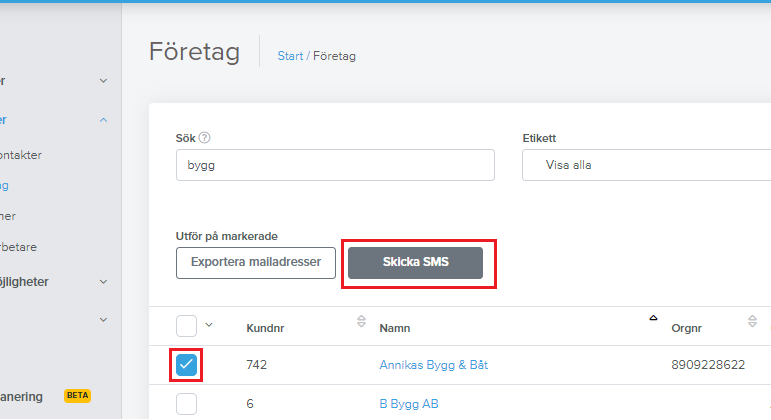Expand the sidebar section ending in 'jligheter'
Image resolution: width=771 pixels, height=420 pixels.
[x=103, y=282]
